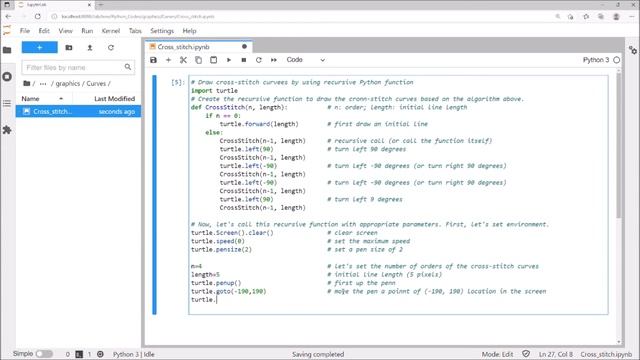Save the notebook with the floppy disk icon
640x360 pixels.
coord(153,60)
